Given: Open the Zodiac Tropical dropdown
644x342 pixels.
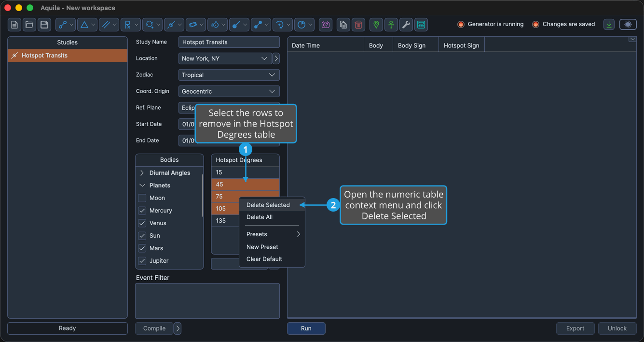Looking at the screenshot, I should tap(229, 75).
